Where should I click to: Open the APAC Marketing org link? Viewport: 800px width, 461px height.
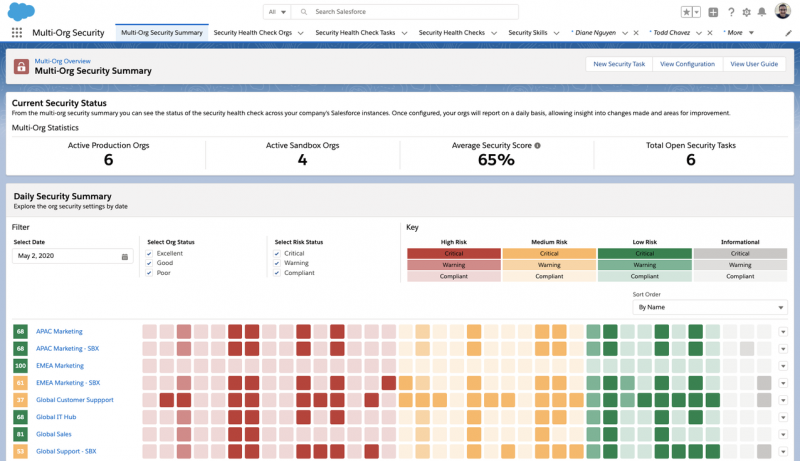[59, 331]
